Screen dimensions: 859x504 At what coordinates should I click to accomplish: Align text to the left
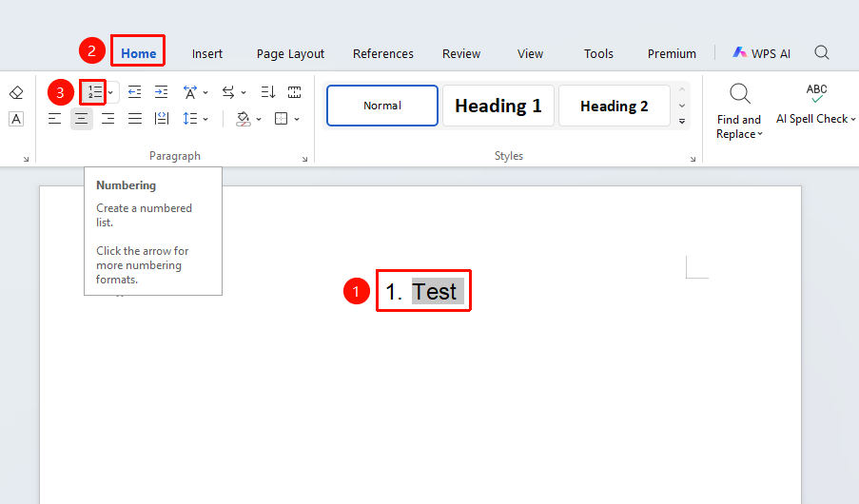click(55, 118)
